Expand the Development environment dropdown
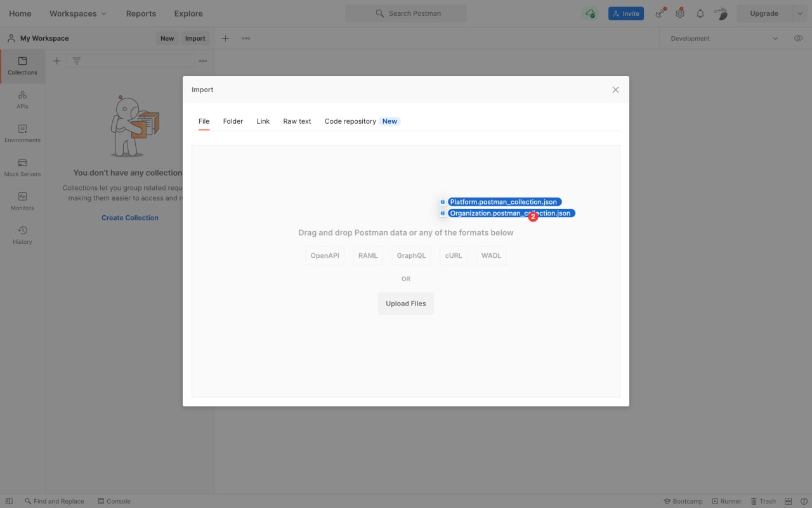812x508 pixels. tap(724, 38)
